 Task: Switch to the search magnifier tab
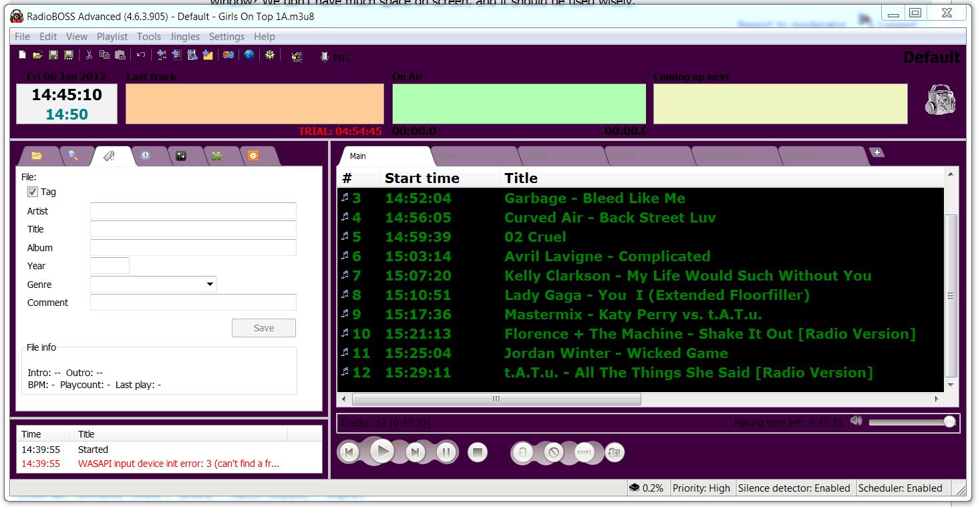pyautogui.click(x=73, y=156)
